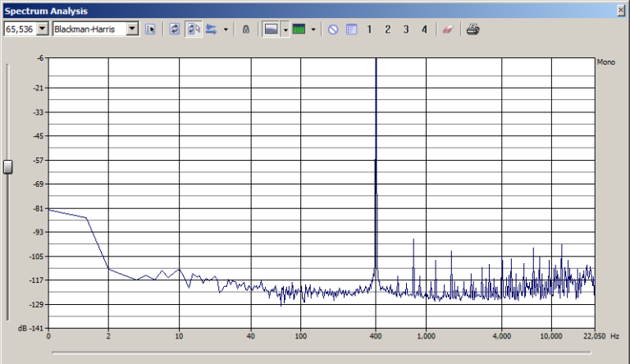Click the Real Time Monitoring icon
The image size is (630, 364).
pyautogui.click(x=211, y=30)
